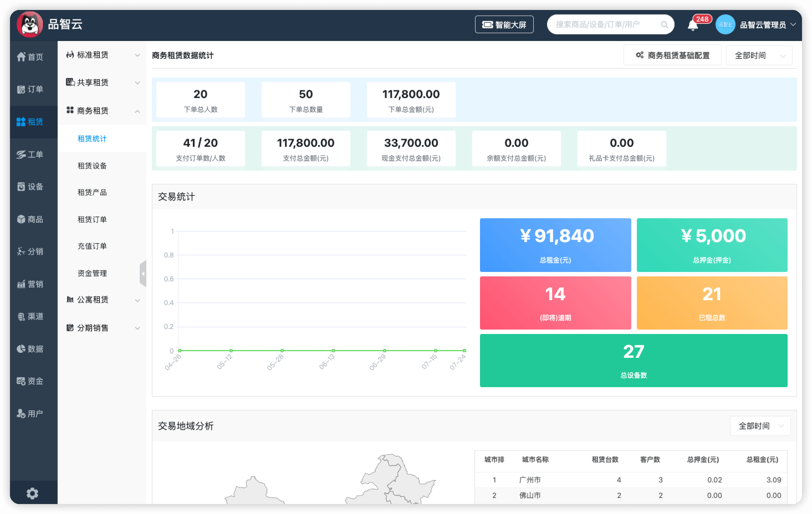This screenshot has height=514, width=812.
Task: Select 租赁设备 submenu item
Action: pyautogui.click(x=92, y=166)
